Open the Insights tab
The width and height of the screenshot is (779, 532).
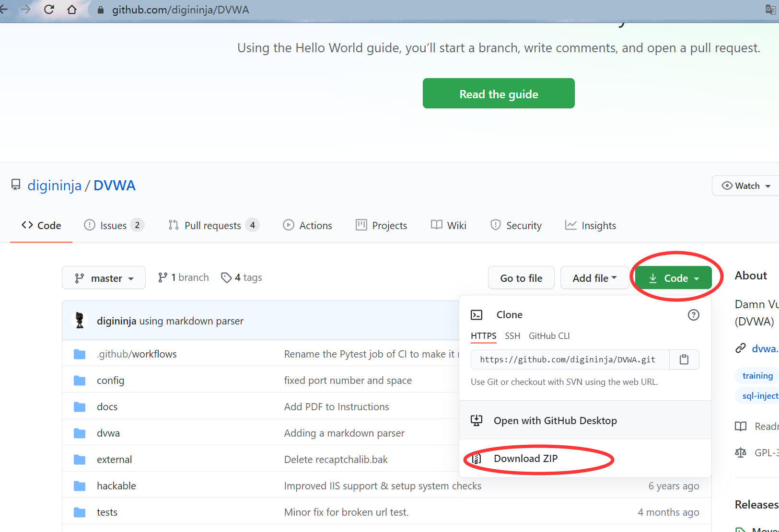tap(591, 225)
